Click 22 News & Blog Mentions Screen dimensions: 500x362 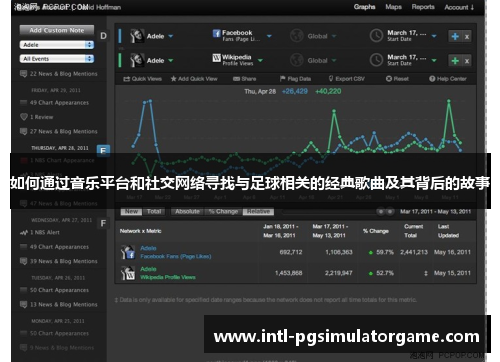(59, 74)
